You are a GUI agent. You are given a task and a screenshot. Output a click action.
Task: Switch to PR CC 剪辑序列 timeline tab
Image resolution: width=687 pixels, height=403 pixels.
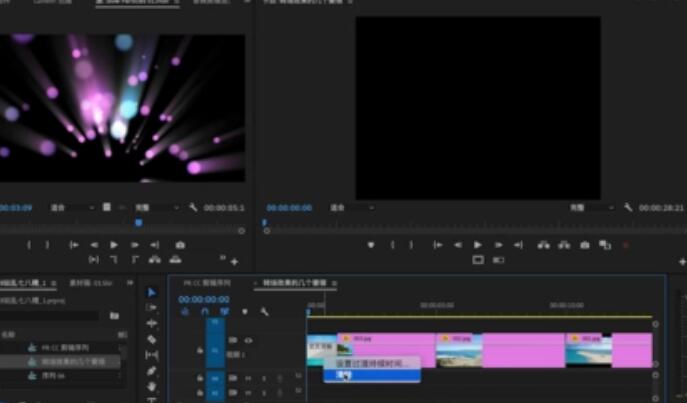pos(206,283)
